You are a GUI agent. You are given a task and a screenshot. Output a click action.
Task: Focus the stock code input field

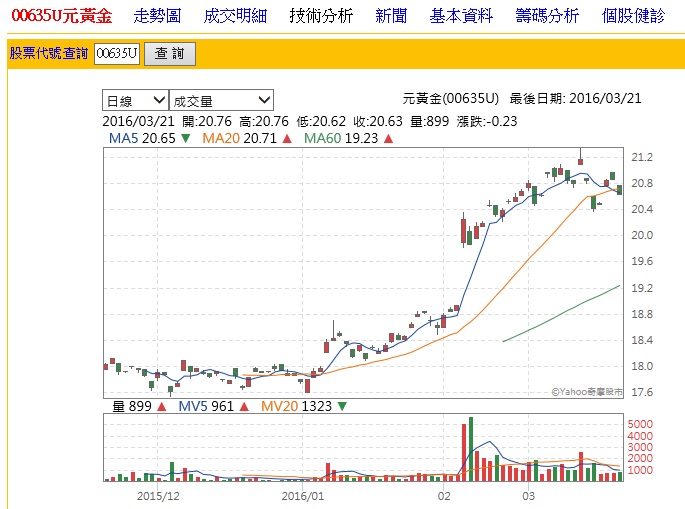pyautogui.click(x=117, y=53)
